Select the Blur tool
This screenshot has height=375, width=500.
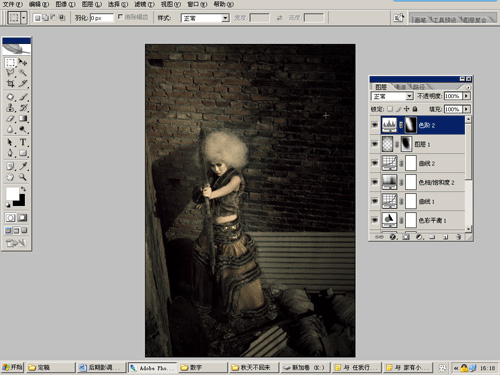[10, 129]
